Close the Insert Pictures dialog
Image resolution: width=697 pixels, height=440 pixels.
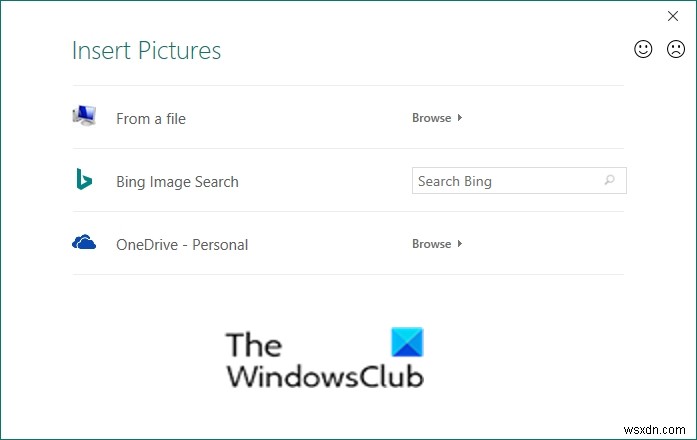[673, 16]
